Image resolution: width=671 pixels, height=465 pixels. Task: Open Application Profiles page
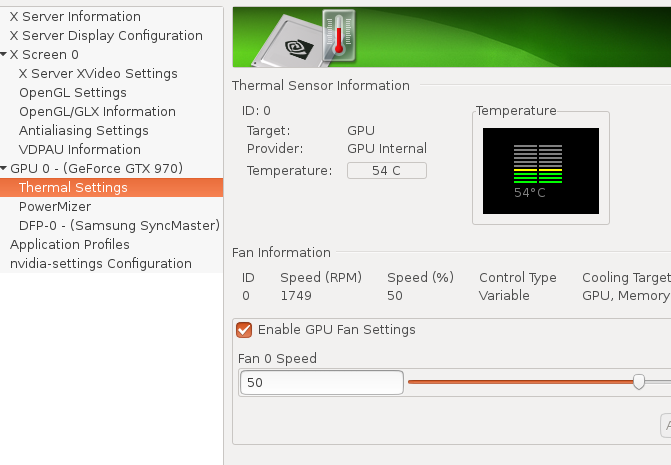(x=70, y=245)
